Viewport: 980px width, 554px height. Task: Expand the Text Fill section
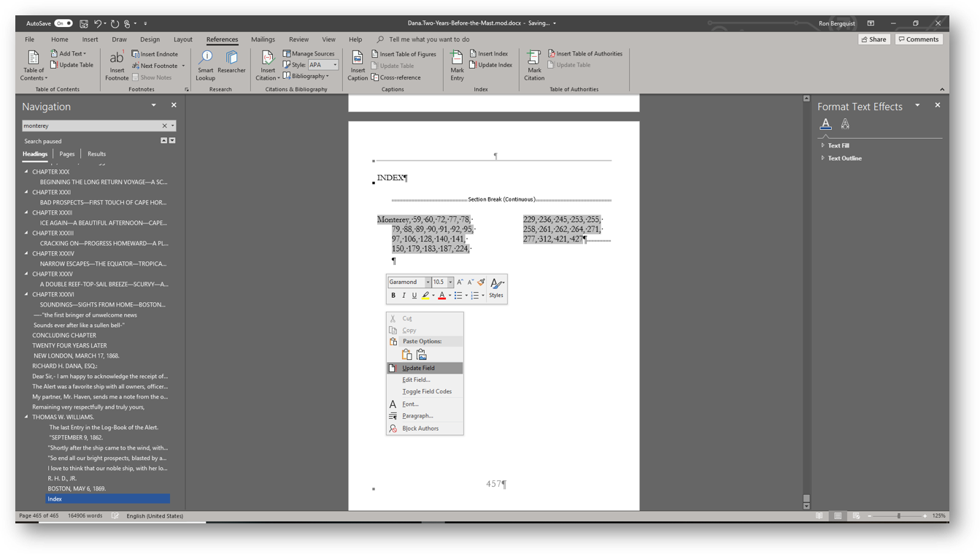pyautogui.click(x=838, y=145)
